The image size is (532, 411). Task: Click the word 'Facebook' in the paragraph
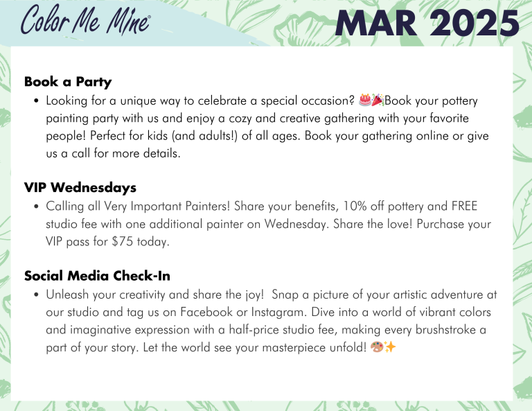coord(206,312)
